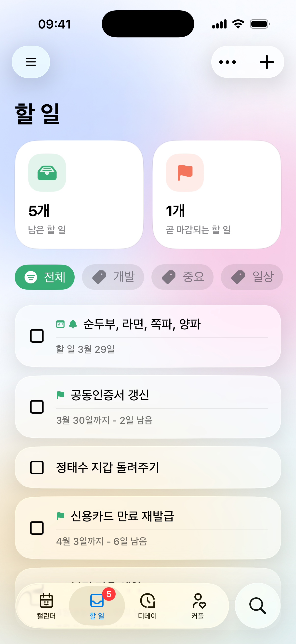Add a new task with plus icon
Screen dimensions: 296x644
[267, 62]
